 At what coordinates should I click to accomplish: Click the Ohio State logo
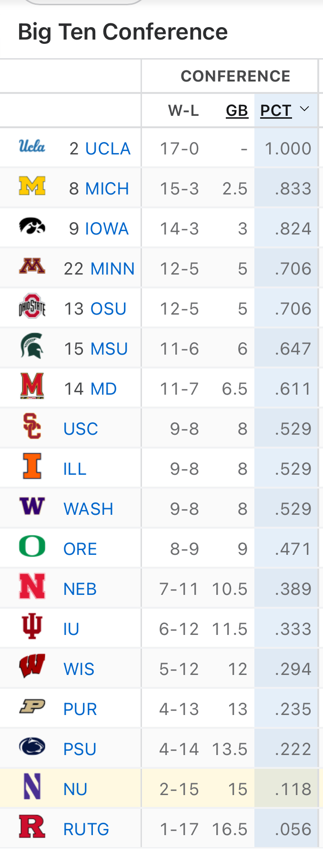(x=32, y=306)
